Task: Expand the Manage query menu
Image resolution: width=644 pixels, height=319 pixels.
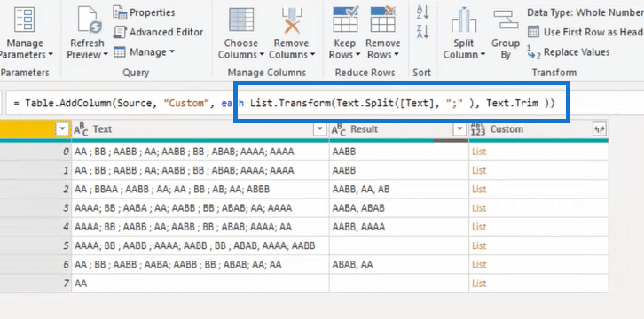Action: click(x=144, y=52)
